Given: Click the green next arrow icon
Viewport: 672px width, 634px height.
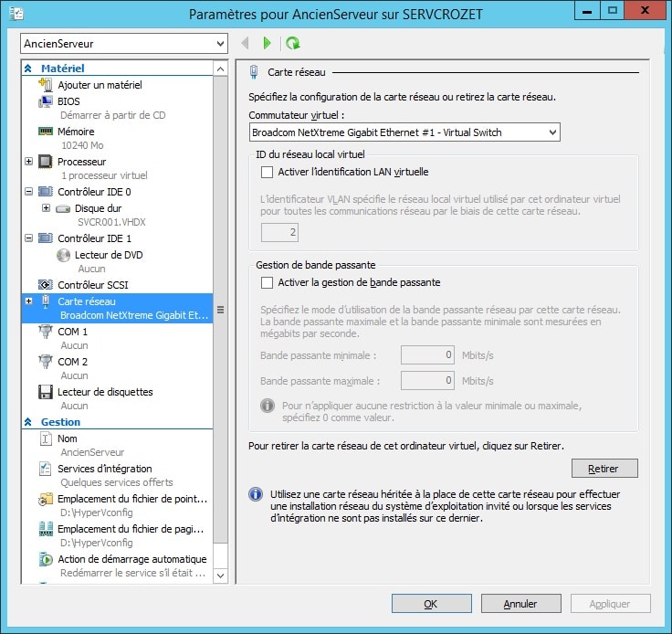Looking at the screenshot, I should click(267, 43).
